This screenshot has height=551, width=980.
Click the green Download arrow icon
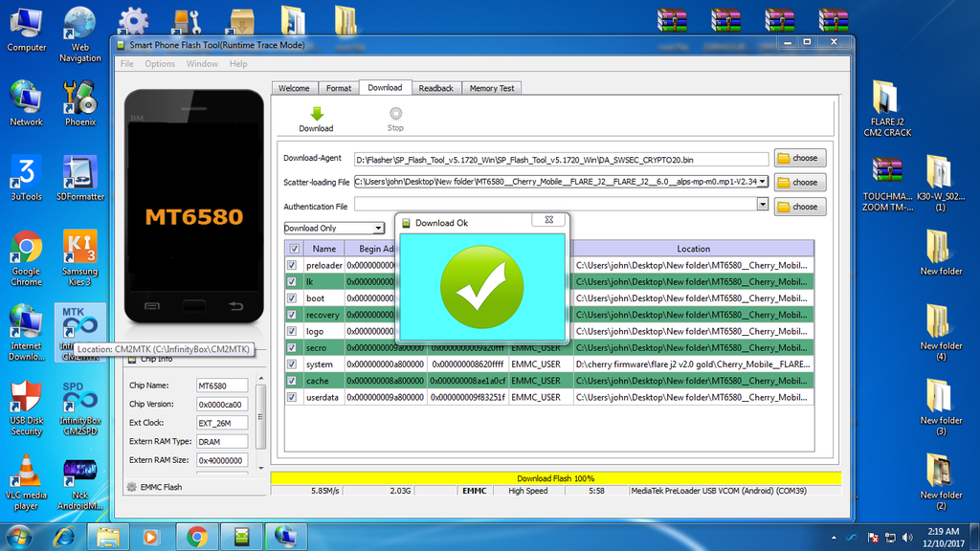(x=316, y=114)
